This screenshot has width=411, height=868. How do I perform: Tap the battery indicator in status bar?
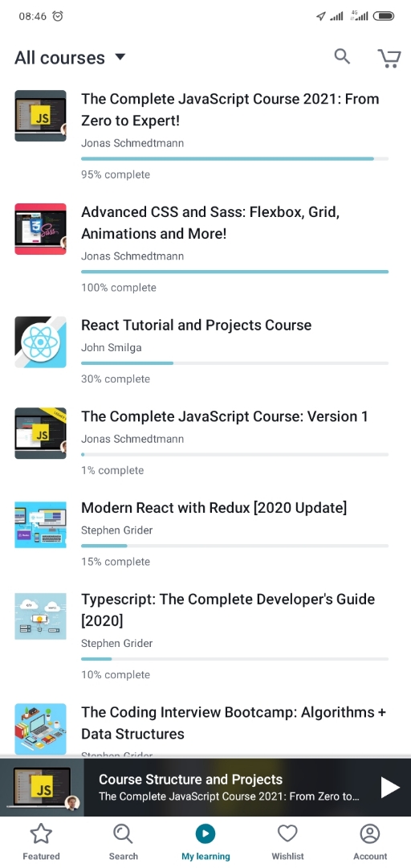point(384,16)
